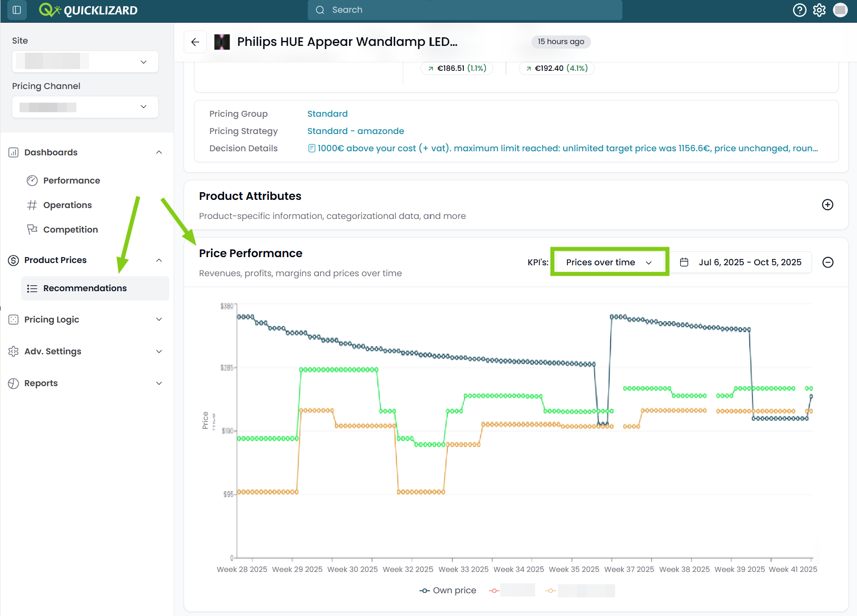
Task: Open the Standard pricing group link
Action: [327, 114]
